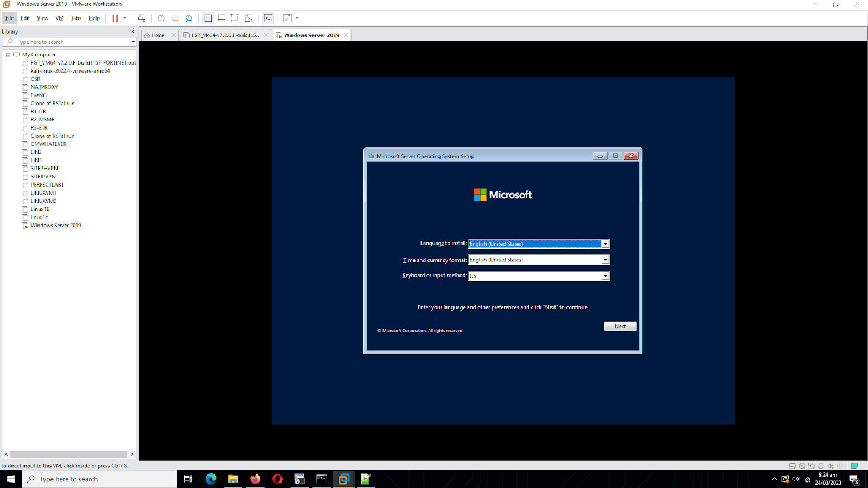This screenshot has height=488, width=868.
Task: Toggle Unity mode toolbar icon
Action: [248, 18]
